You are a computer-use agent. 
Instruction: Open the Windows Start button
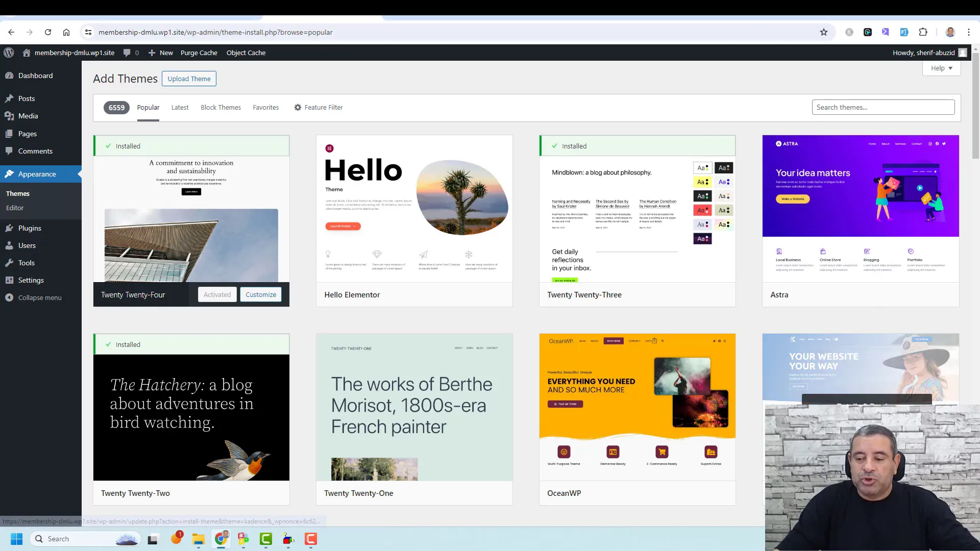pyautogui.click(x=16, y=539)
